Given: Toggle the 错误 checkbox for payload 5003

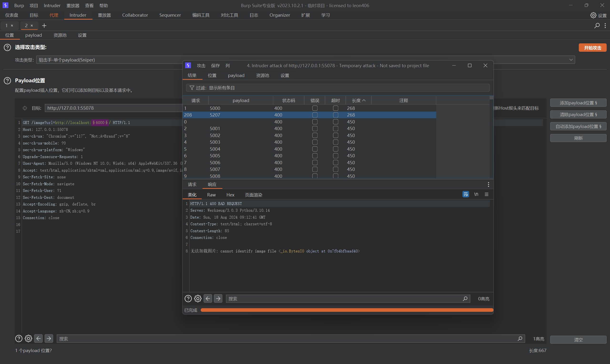Looking at the screenshot, I should click(x=315, y=142).
